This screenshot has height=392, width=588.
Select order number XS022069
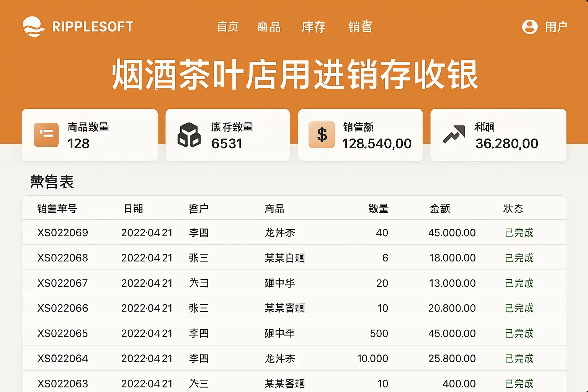(x=63, y=233)
